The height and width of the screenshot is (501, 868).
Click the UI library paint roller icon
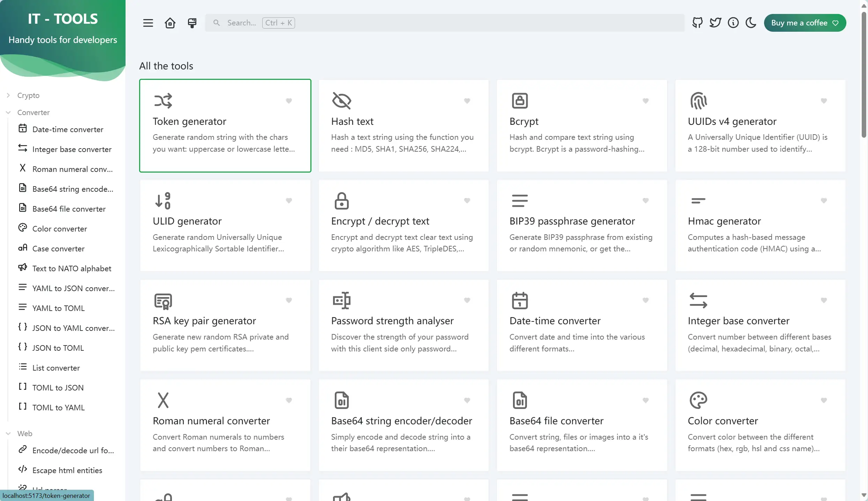pos(192,23)
